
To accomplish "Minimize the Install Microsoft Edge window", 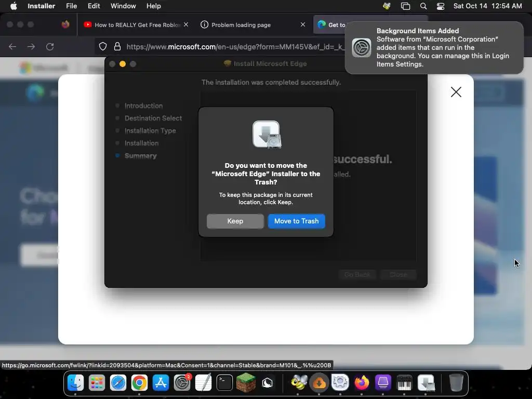I will (x=123, y=64).
